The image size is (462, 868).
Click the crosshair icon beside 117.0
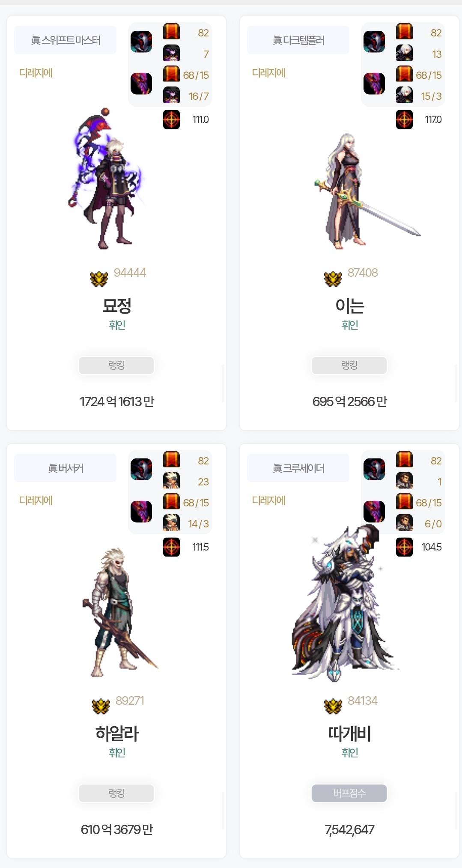pos(404,120)
